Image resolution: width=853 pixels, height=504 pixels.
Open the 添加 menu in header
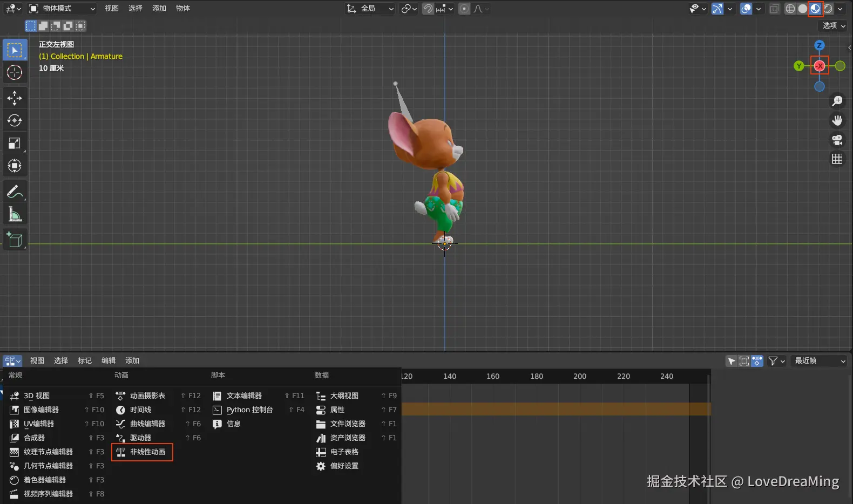[159, 9]
